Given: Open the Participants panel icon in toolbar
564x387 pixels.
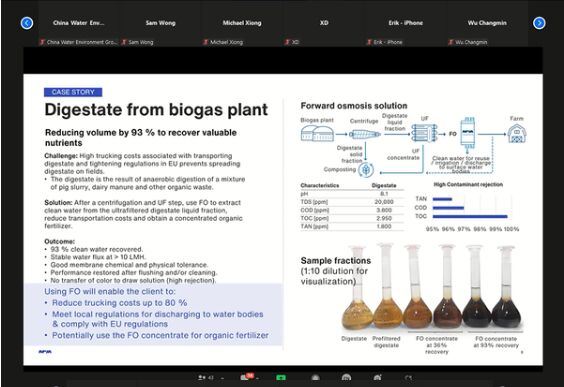Looking at the screenshot, I should [x=202, y=377].
